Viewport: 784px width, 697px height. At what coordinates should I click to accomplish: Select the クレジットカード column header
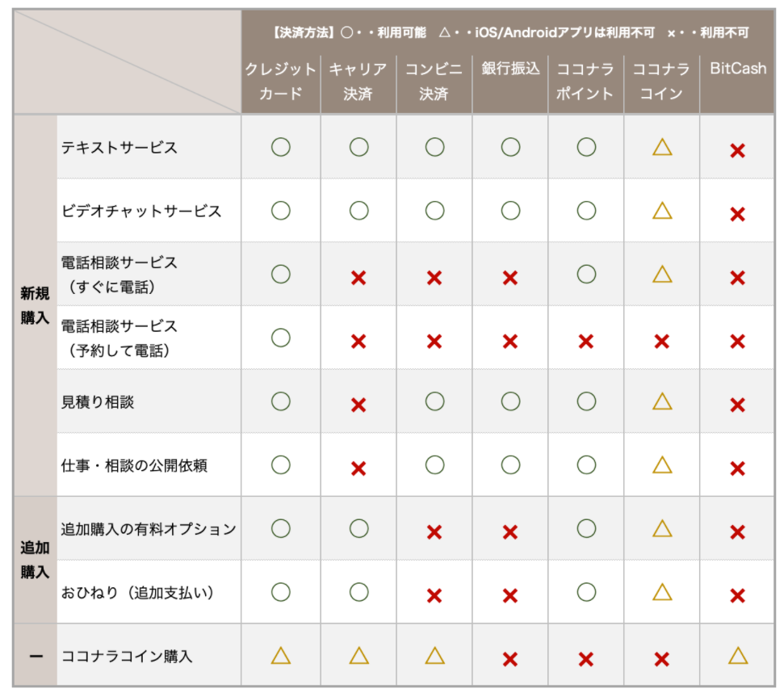280,81
